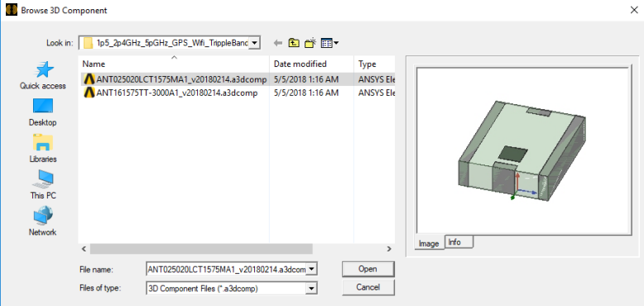Click icon of ANT025020LCT1575MA1 file
Viewport: 644px width, 306px height.
pyautogui.click(x=89, y=79)
